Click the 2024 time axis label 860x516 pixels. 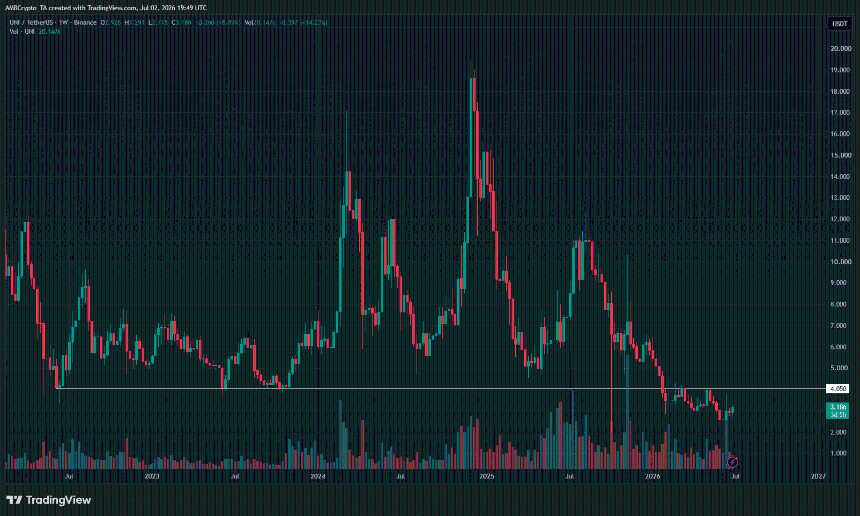point(318,477)
